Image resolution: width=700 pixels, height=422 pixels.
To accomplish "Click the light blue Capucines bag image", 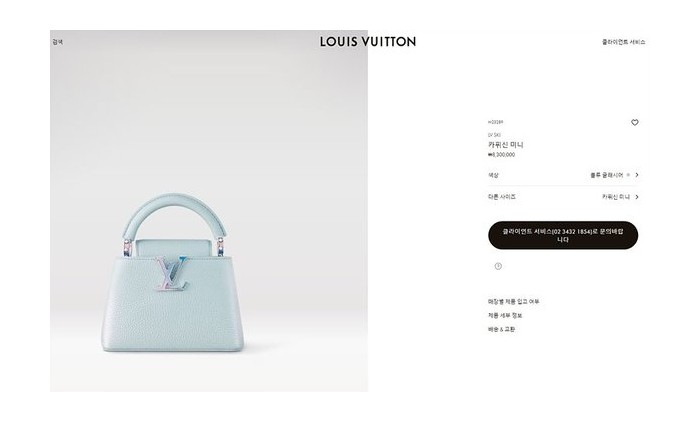I will coord(173,273).
